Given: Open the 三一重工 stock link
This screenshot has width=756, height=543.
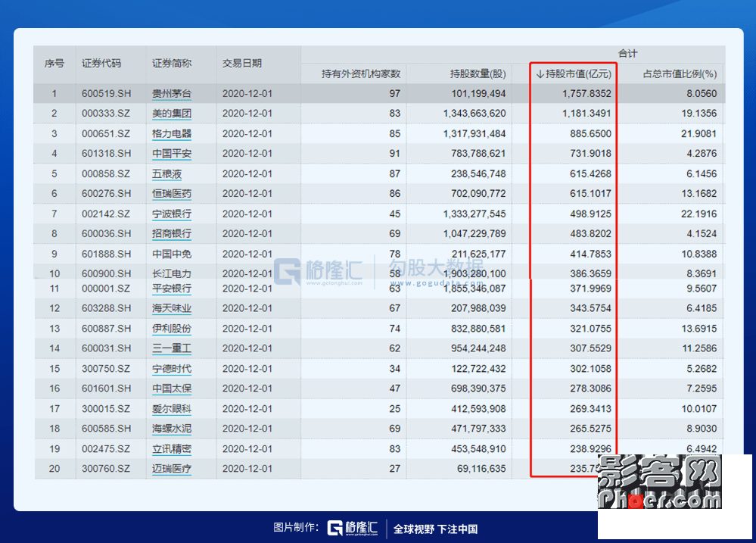Looking at the screenshot, I should (172, 348).
